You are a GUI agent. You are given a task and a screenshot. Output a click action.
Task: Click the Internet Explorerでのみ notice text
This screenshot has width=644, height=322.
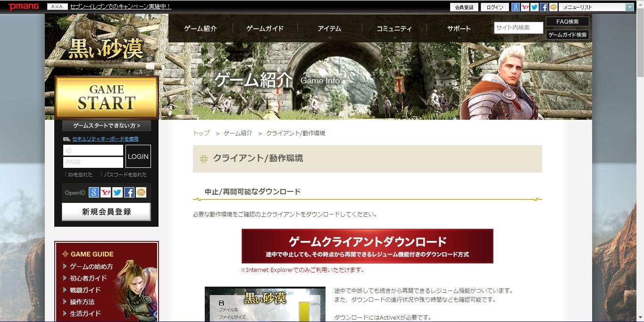(x=302, y=270)
